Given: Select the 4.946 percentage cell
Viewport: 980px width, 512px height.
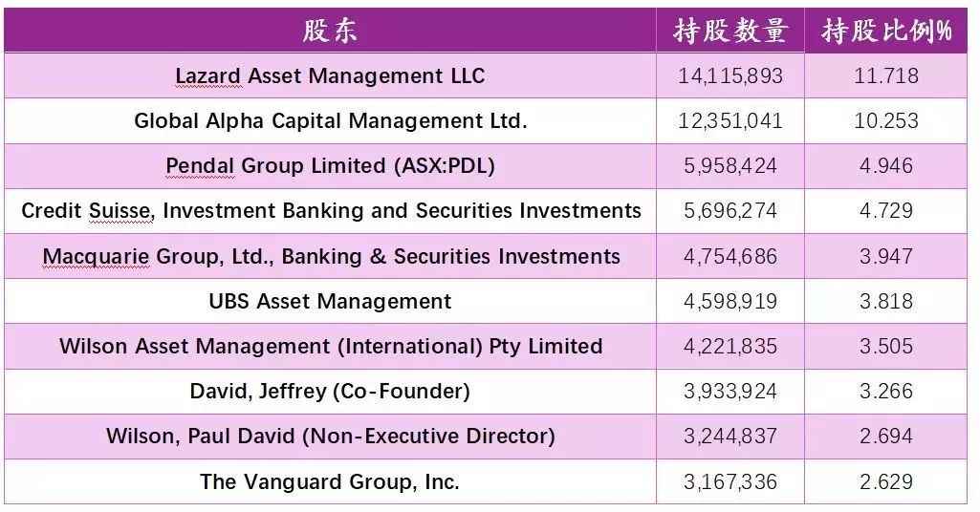Looking at the screenshot, I should 886,166.
